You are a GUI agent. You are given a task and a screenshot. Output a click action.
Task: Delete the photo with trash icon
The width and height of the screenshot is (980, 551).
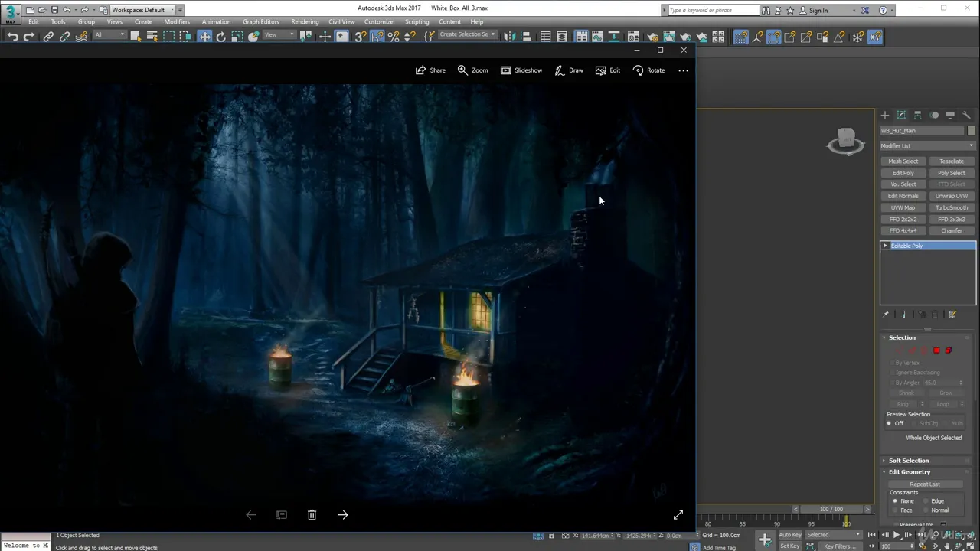click(312, 515)
